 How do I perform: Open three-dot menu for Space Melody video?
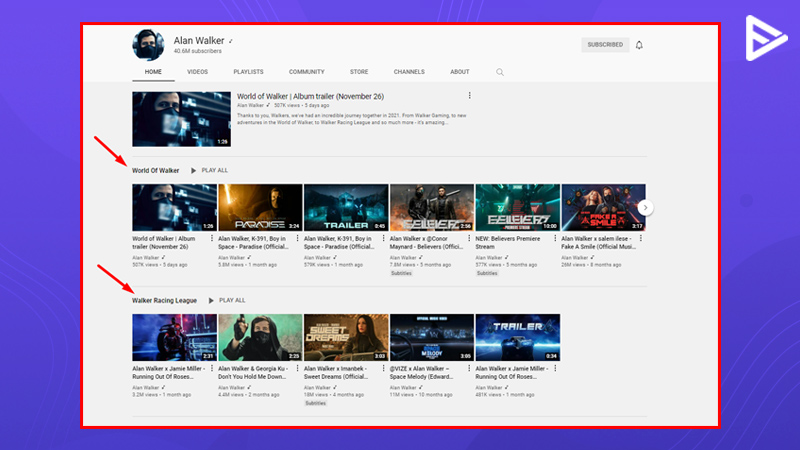[x=469, y=368]
